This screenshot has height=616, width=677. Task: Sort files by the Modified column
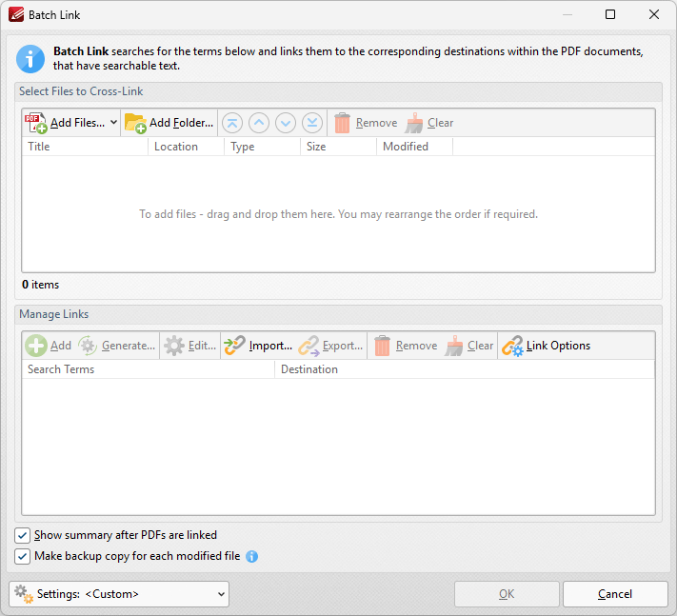tap(414, 147)
